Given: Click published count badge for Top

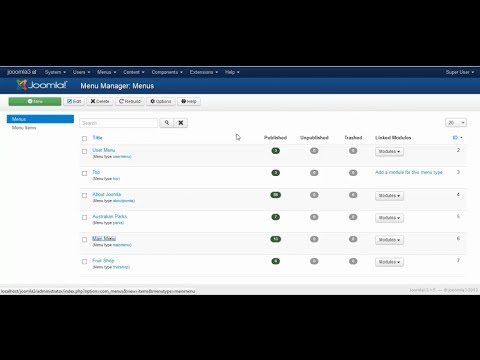Looking at the screenshot, I should pos(276,173).
